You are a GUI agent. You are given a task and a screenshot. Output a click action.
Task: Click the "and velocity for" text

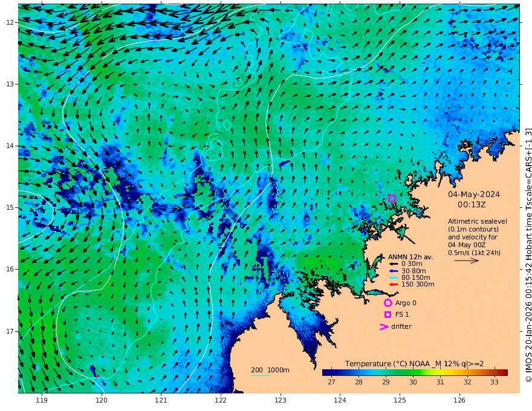click(473, 237)
